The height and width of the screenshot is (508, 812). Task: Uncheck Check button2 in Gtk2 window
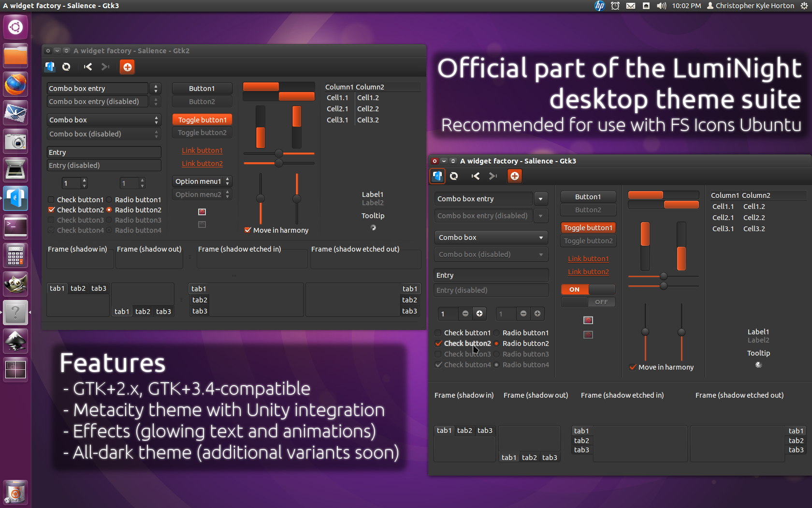76,210
